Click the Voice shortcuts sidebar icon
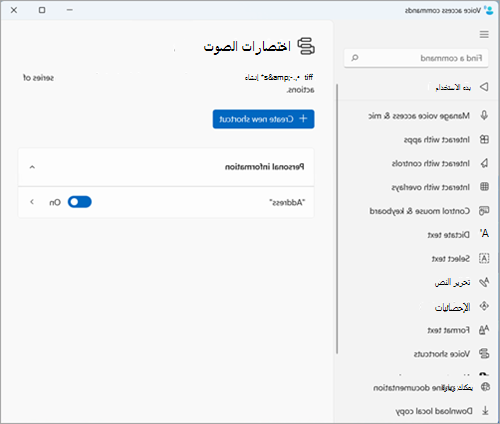This screenshot has width=500, height=424. [484, 353]
